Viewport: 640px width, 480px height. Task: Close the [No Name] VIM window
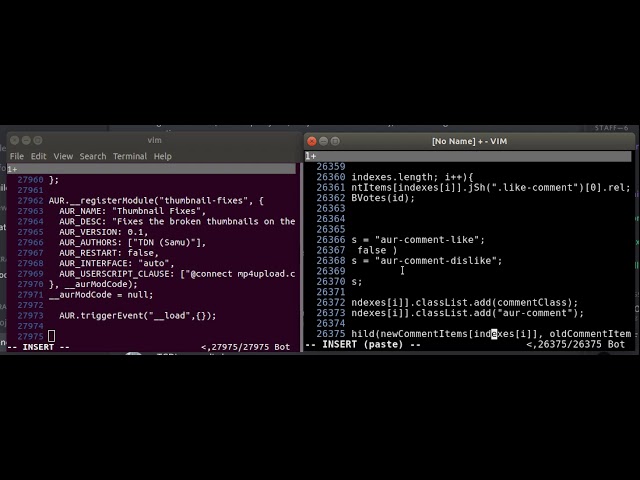(x=312, y=141)
